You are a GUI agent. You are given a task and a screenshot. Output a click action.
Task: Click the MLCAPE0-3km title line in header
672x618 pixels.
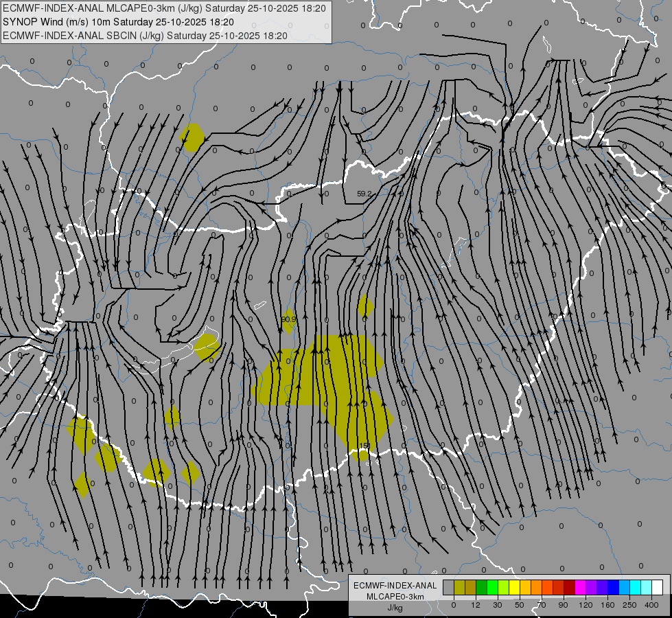click(165, 8)
